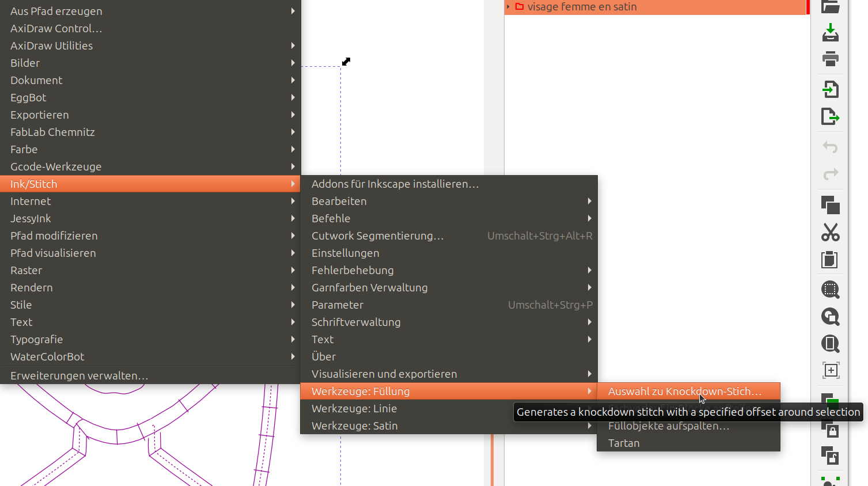Open the Rendern submenu
The image size is (868, 486).
[150, 287]
